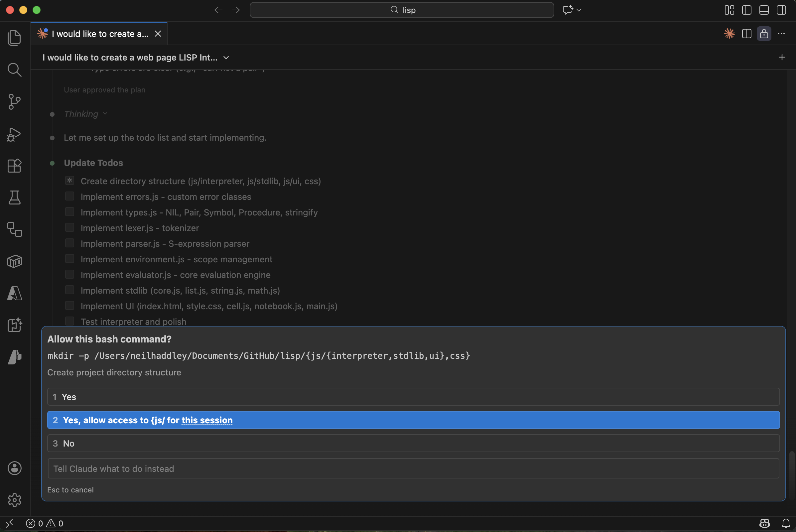Tick the 'Implement evaluator.js' todo checkbox
The width and height of the screenshot is (796, 532).
coord(69,275)
